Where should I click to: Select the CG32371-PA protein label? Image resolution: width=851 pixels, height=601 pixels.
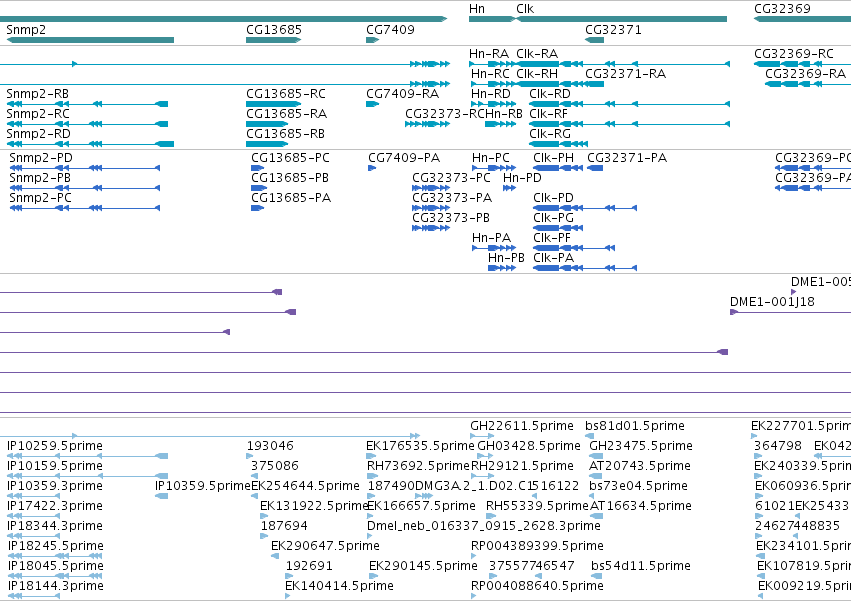click(627, 158)
